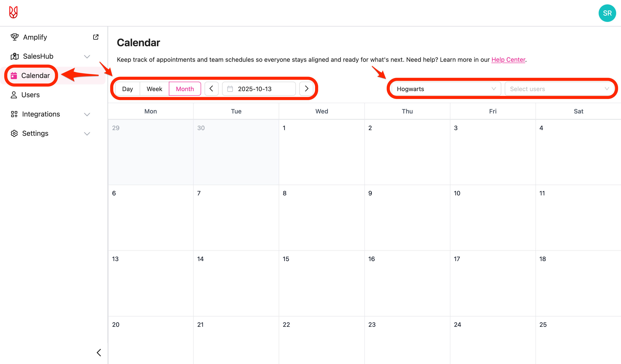The height and width of the screenshot is (364, 621).
Task: Open Amplify external link icon
Action: pos(96,37)
